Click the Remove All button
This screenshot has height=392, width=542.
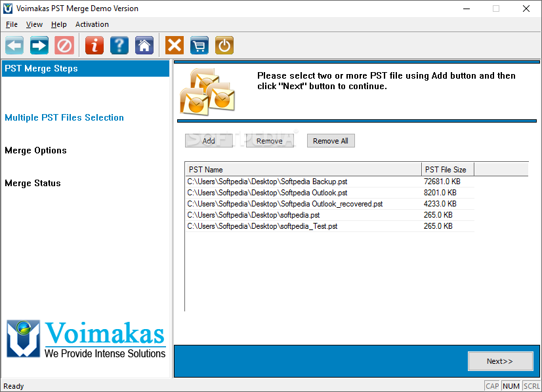pos(331,140)
